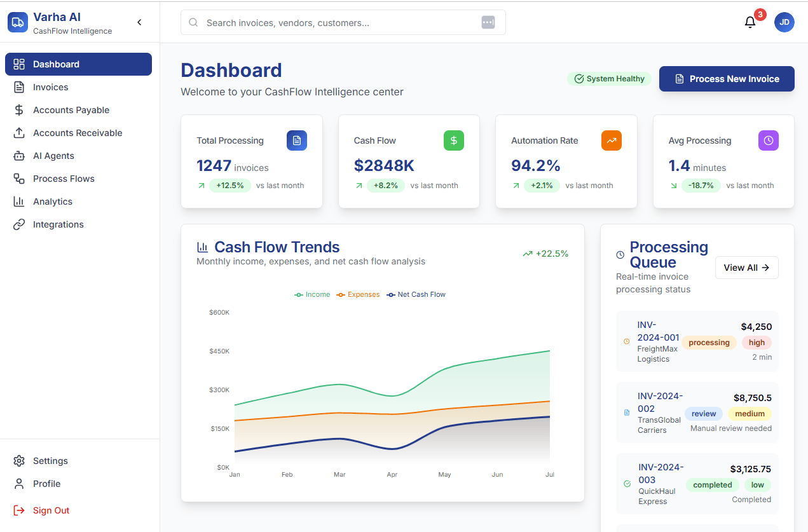Toggle the Income series in chart legend

coord(312,294)
